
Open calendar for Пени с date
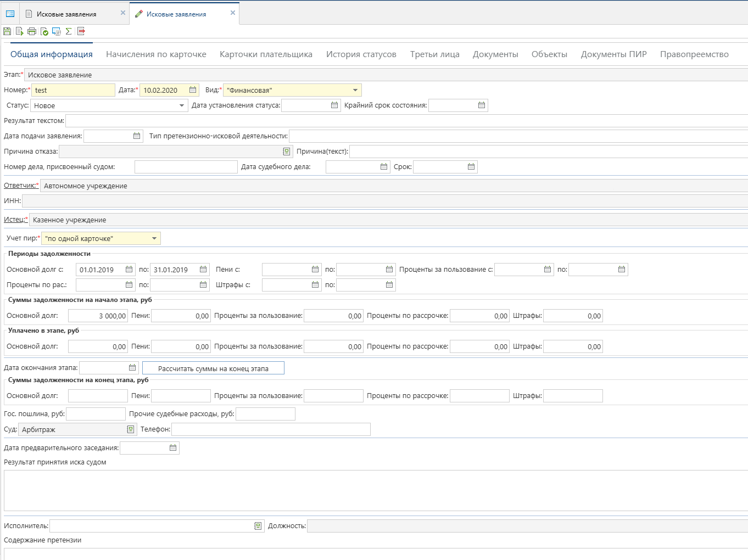coord(315,270)
